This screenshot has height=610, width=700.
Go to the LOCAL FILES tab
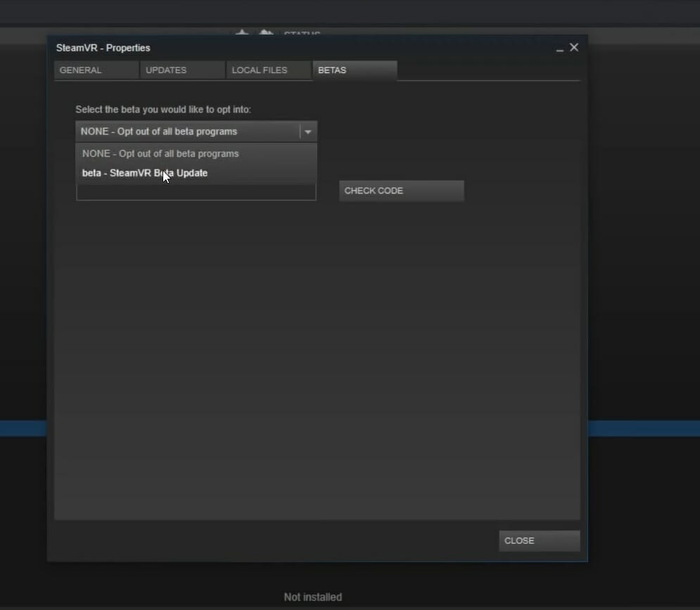268,70
